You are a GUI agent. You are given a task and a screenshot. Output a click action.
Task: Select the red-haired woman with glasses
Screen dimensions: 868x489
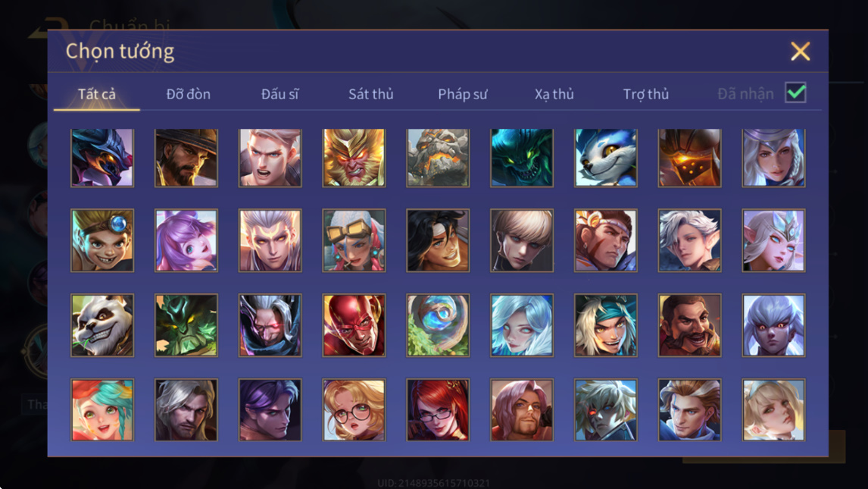(438, 410)
